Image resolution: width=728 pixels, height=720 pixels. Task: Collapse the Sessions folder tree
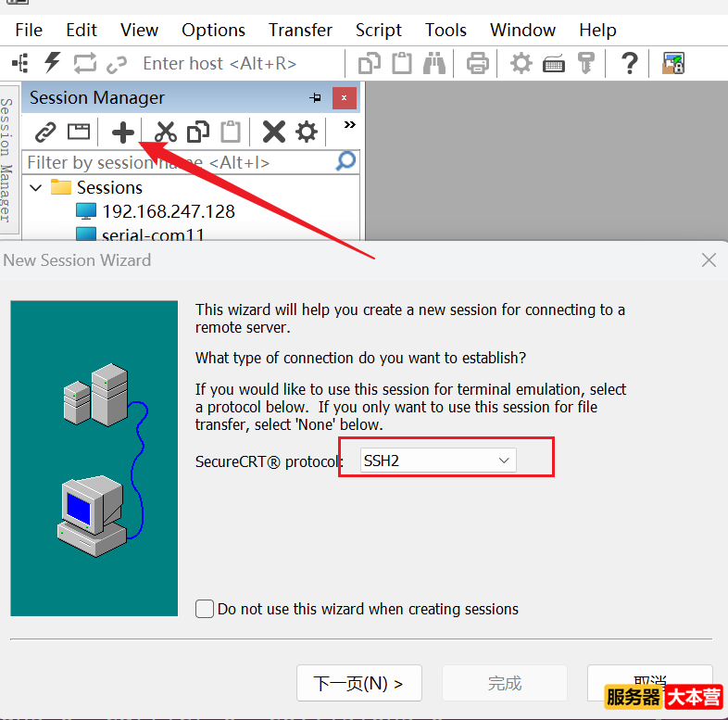pos(36,187)
